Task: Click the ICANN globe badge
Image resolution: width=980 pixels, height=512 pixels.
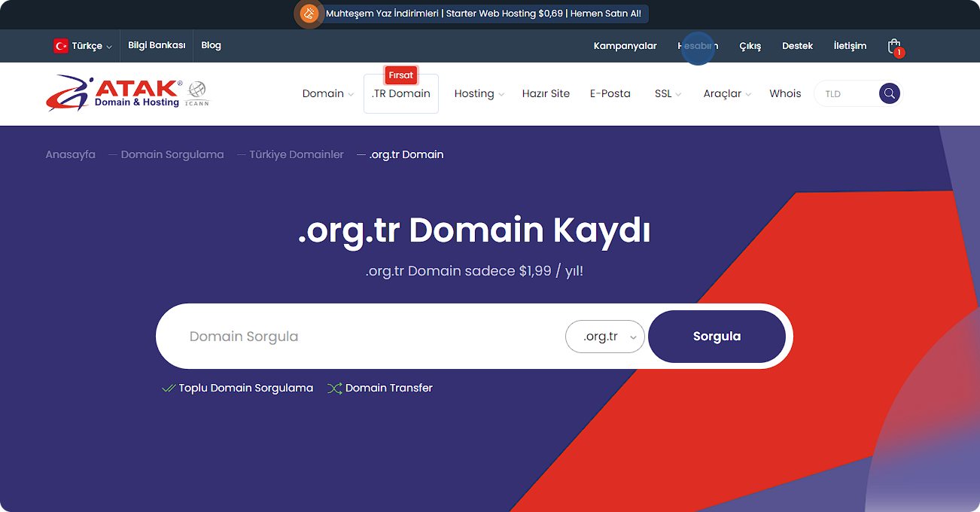Action: click(x=197, y=93)
